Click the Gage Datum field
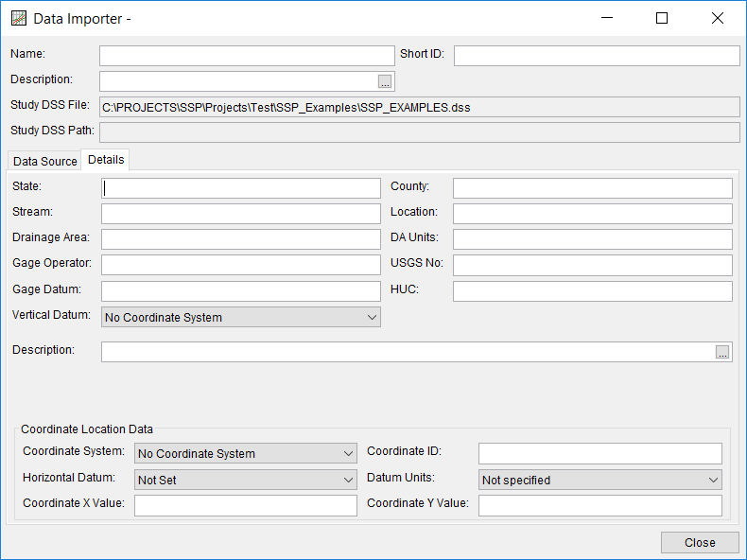 tap(241, 291)
